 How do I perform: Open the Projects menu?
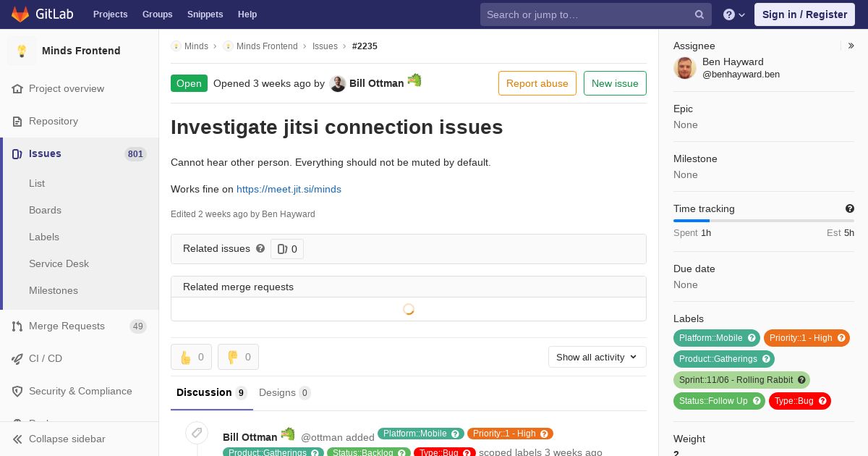(x=110, y=14)
